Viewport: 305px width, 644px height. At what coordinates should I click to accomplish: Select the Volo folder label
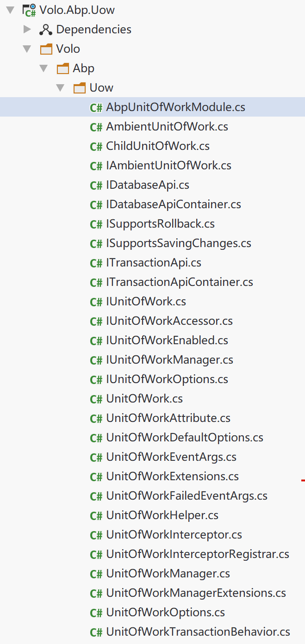[68, 49]
